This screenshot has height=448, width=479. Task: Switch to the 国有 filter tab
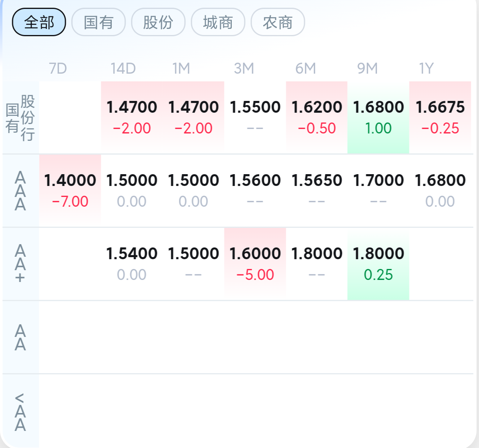pos(98,22)
